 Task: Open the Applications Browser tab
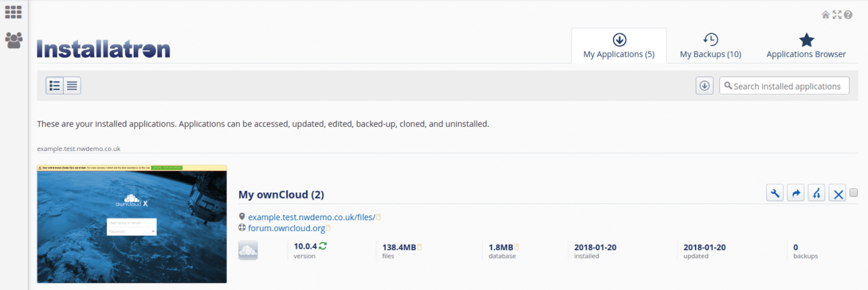click(806, 45)
